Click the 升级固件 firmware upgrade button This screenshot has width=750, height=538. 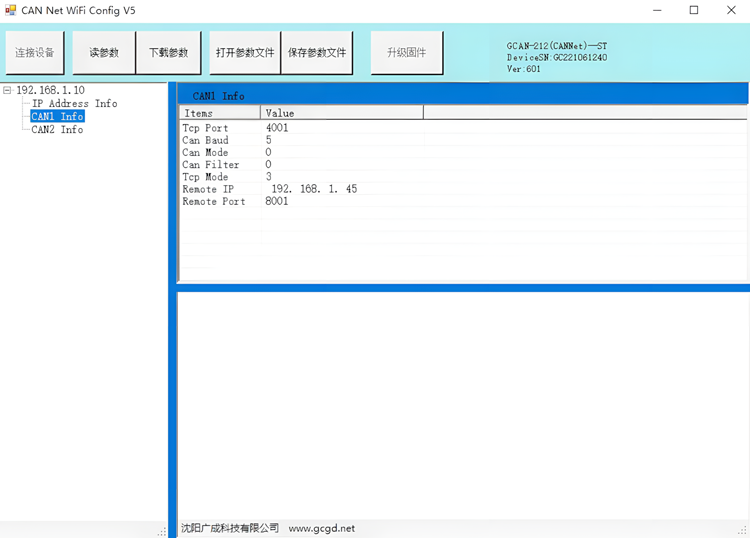click(407, 53)
